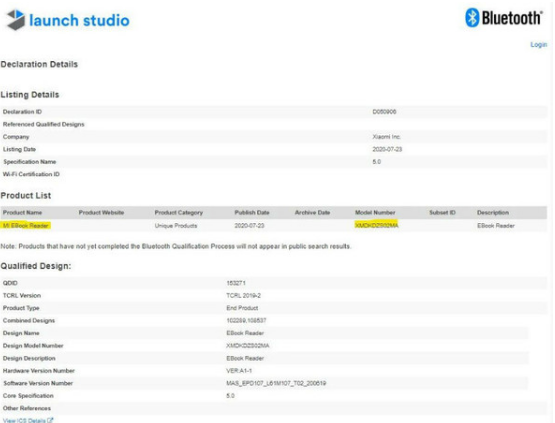Open the Login link
Image resolution: width=555 pixels, height=423 pixels.
tap(538, 45)
